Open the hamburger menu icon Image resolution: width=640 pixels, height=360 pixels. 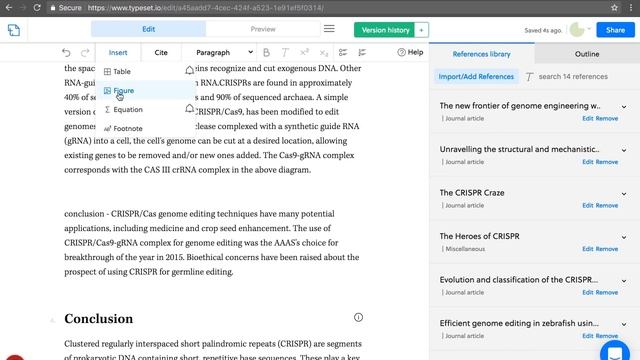point(329,29)
